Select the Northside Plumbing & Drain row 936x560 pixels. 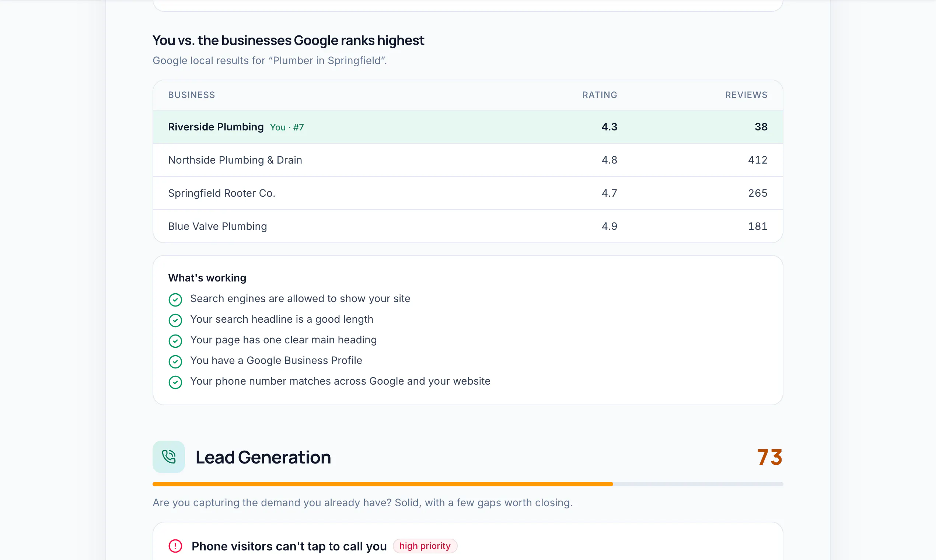tap(468, 160)
